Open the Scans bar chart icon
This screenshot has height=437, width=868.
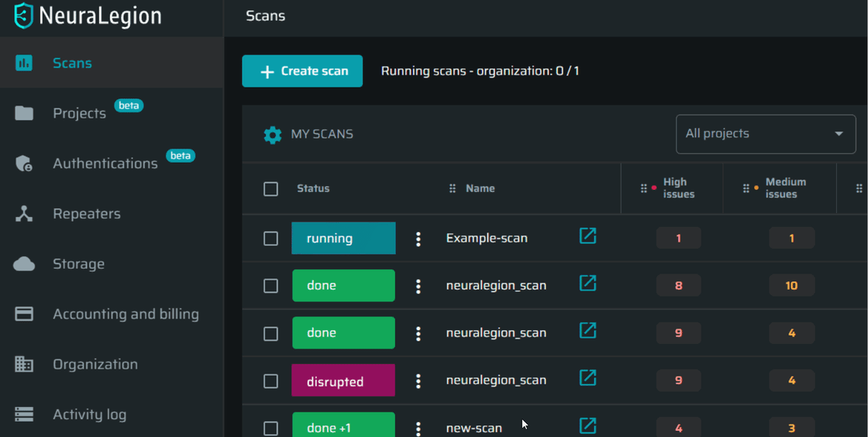coord(24,63)
